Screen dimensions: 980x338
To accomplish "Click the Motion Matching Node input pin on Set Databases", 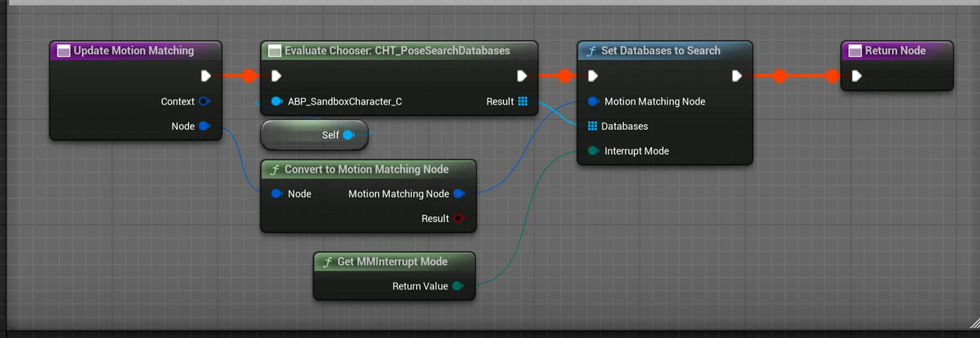I will 594,101.
